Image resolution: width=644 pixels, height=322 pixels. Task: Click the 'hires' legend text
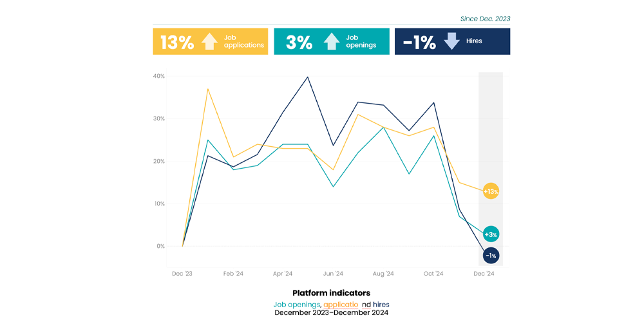(379, 304)
